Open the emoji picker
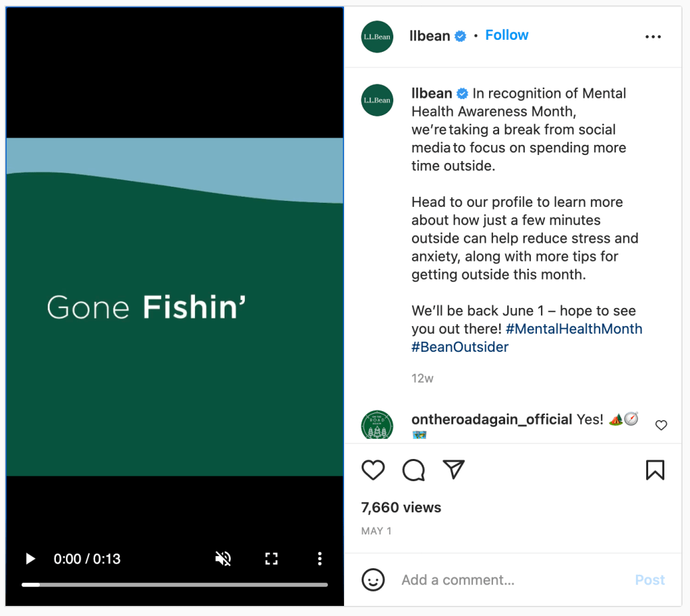 373,580
